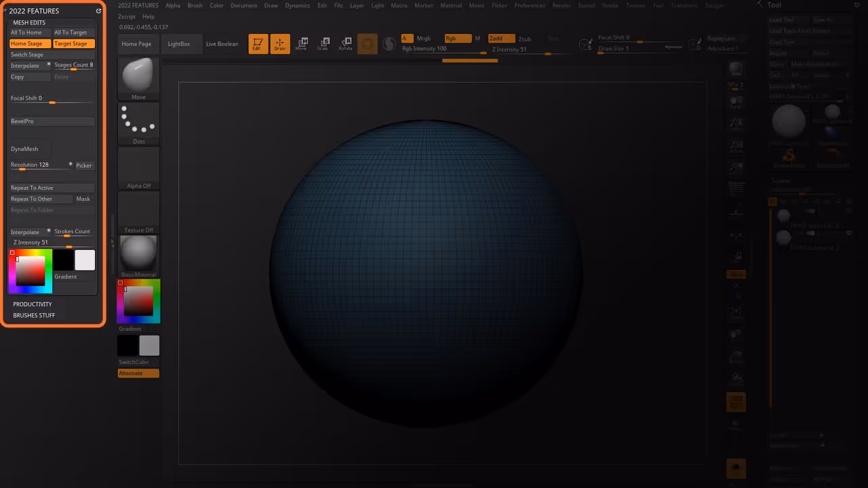Click the Picker button beside Resolution

pyautogui.click(x=83, y=165)
